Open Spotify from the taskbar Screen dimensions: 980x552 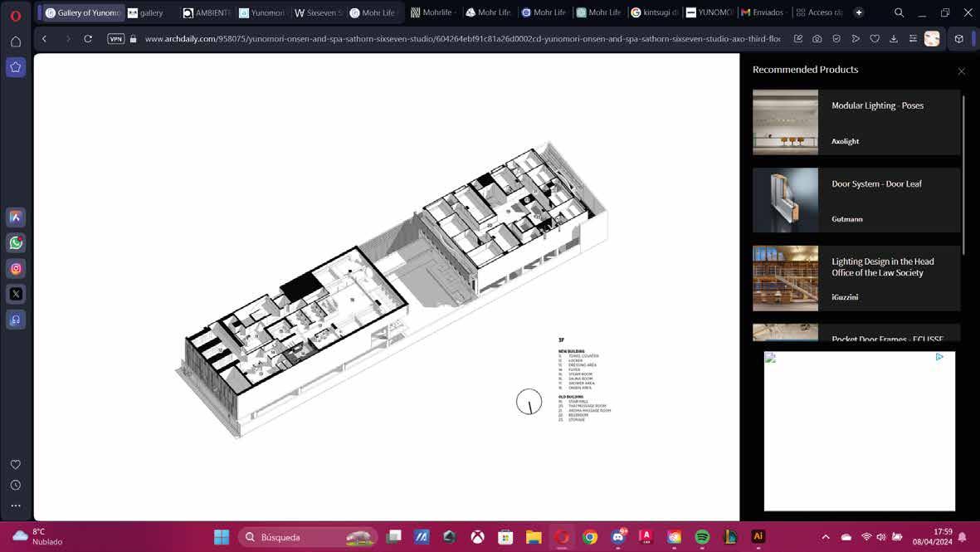tap(702, 537)
